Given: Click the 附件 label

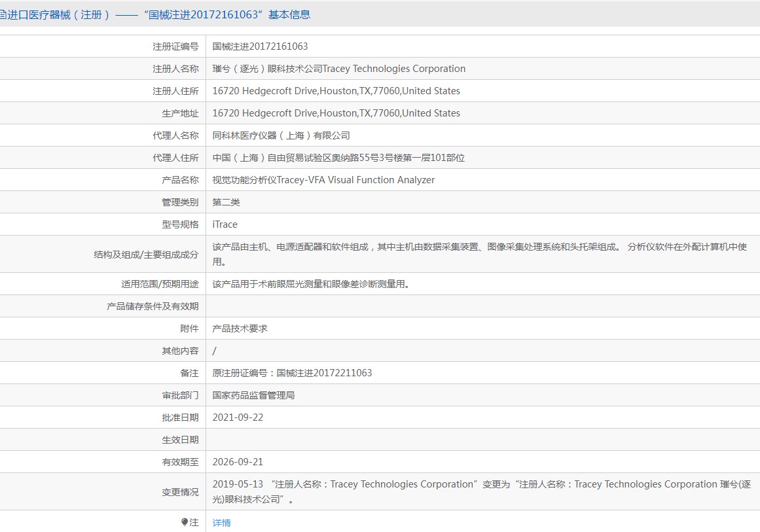Looking at the screenshot, I should [190, 328].
